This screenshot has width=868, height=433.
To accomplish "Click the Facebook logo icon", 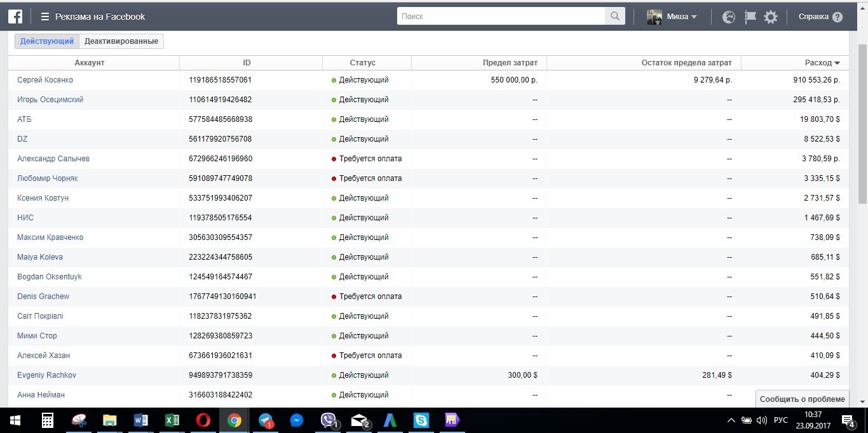I will 15,17.
